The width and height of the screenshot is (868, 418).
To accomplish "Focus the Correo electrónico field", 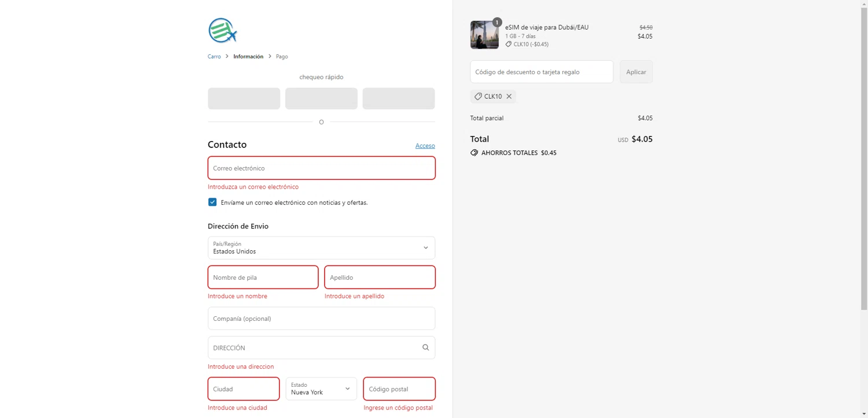I will coord(321,168).
